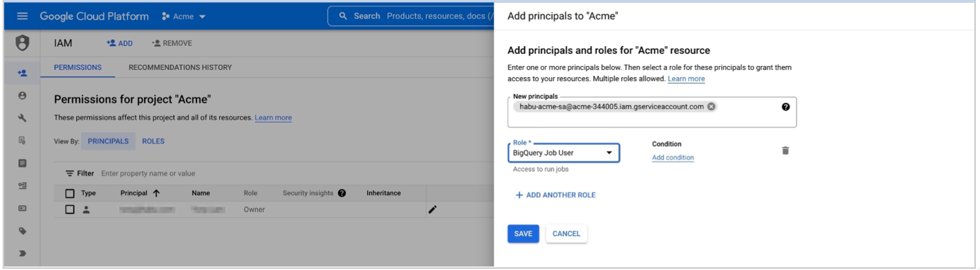Click the pencil edit icon for Owner
Screen dimensions: 980x270
(432, 209)
